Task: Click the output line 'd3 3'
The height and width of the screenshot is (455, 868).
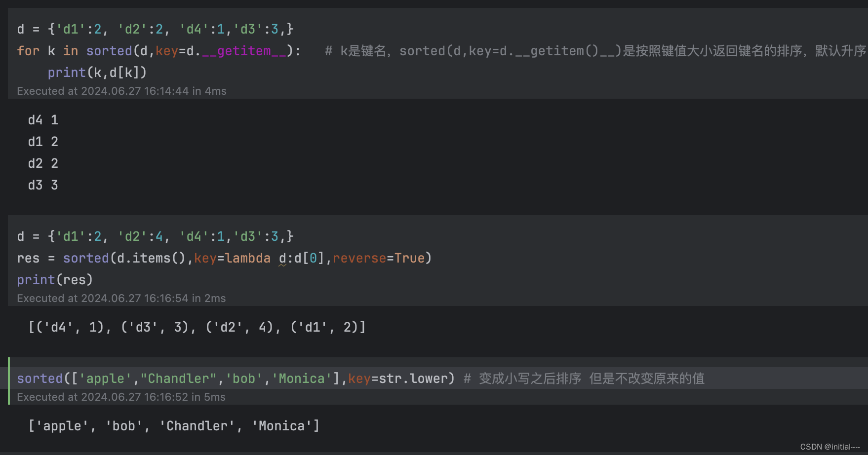Action: (x=42, y=185)
